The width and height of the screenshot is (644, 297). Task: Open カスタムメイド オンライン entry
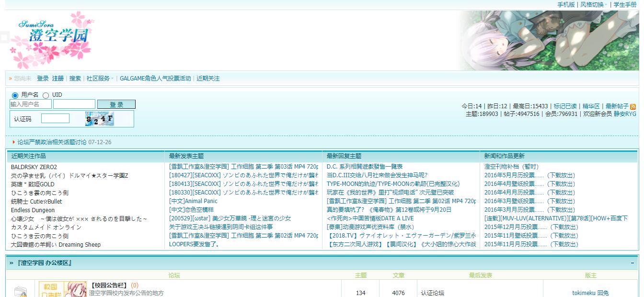click(x=46, y=228)
